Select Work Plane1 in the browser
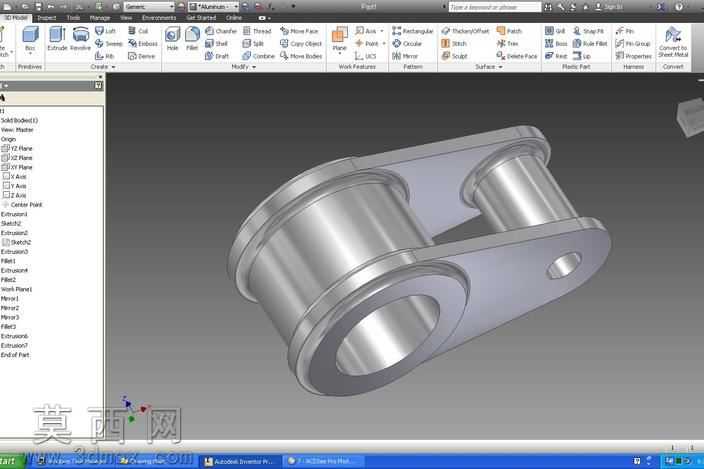The height and width of the screenshot is (469, 704). pyautogui.click(x=17, y=289)
